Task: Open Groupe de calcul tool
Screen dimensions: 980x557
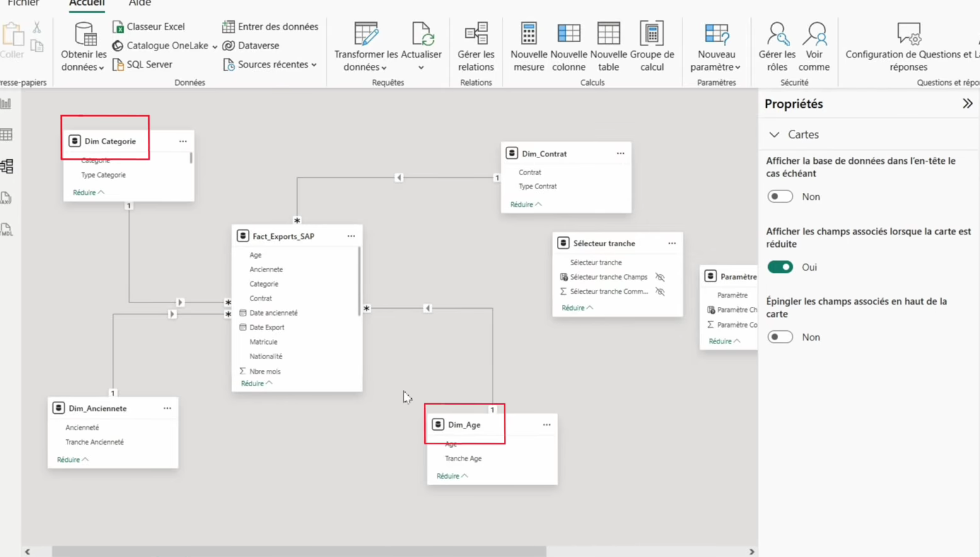Action: tap(651, 34)
